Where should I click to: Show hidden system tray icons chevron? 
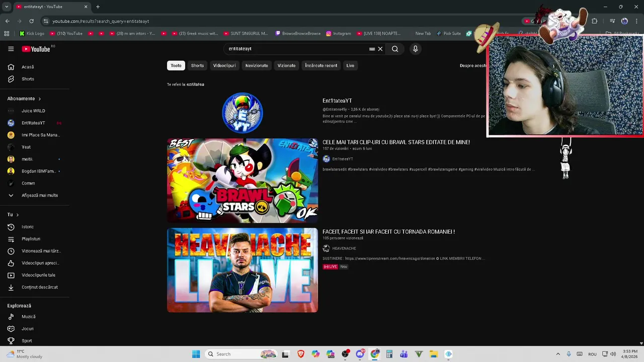point(557,354)
